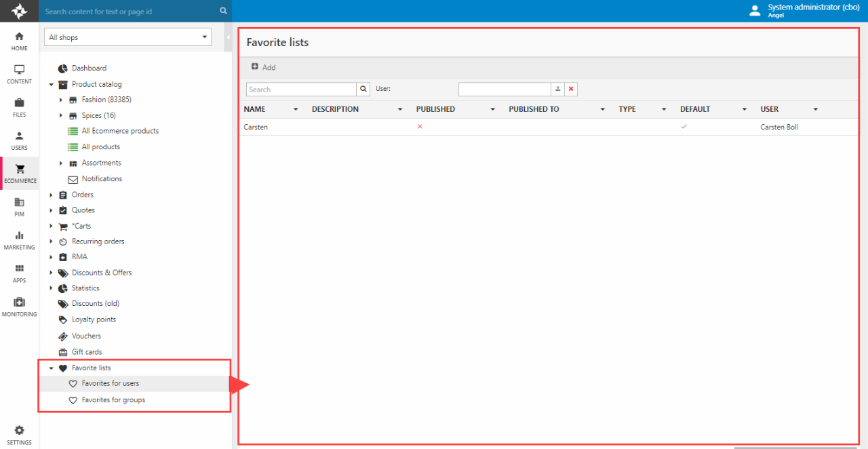Expand the Orders tree node
This screenshot has width=868, height=449.
point(52,195)
